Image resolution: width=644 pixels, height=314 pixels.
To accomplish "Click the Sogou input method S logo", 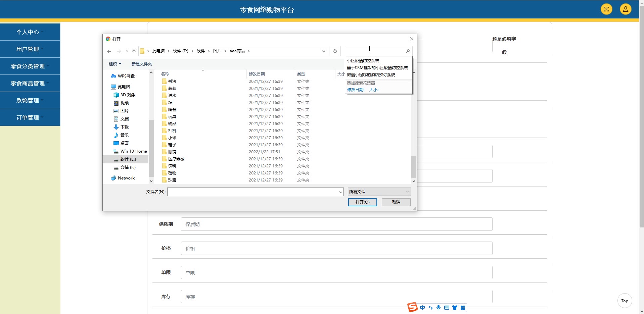I will [412, 307].
